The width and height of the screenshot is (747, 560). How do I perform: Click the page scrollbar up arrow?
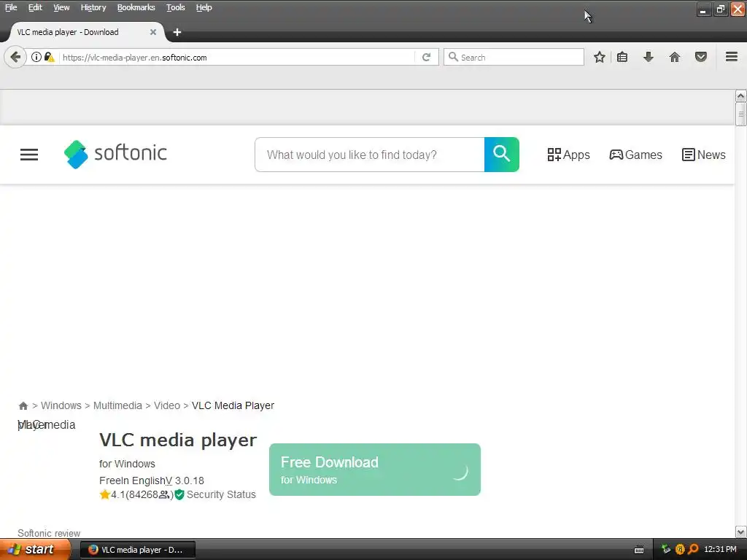click(740, 96)
